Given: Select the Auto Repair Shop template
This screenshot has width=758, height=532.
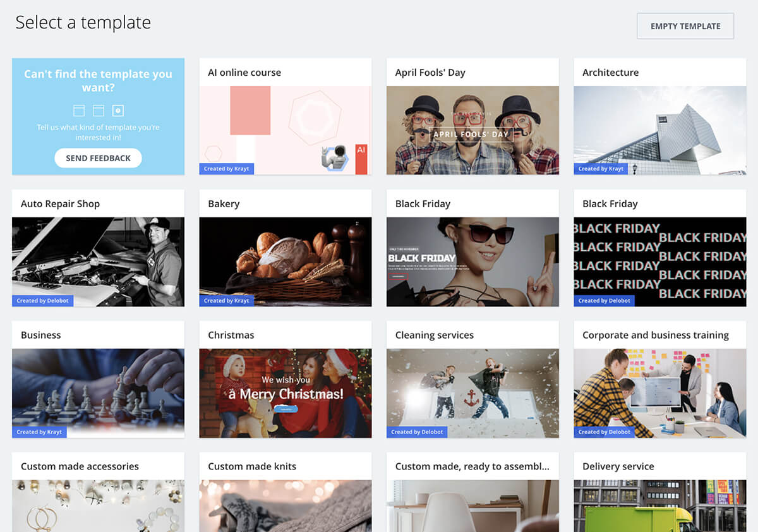Looking at the screenshot, I should tap(98, 261).
